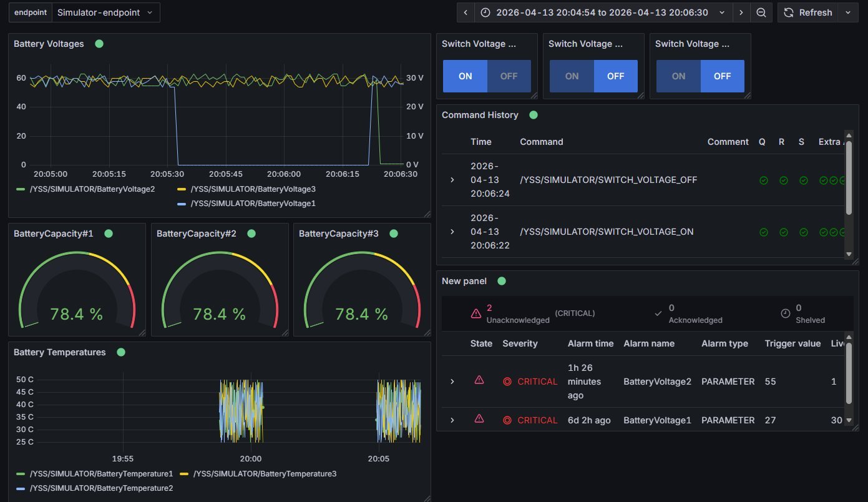Screen dimensions: 868x502
Task: Click the green status dot beside New panel
Action: (x=502, y=281)
